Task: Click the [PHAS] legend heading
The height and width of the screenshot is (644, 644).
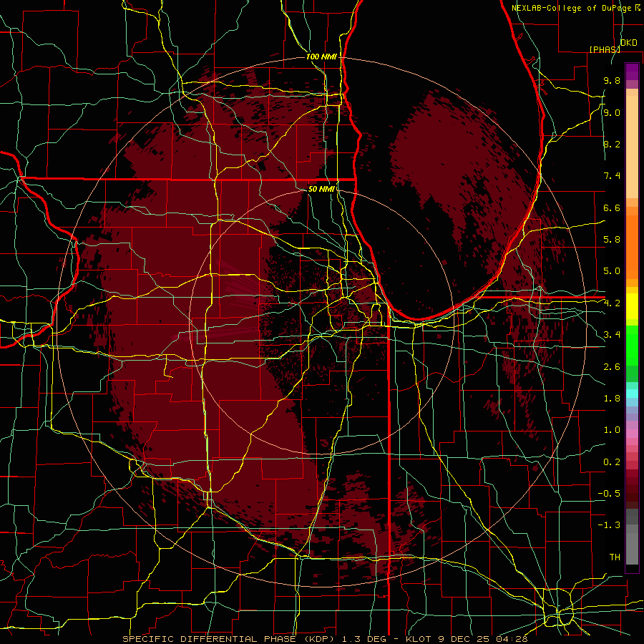Action: click(x=605, y=49)
